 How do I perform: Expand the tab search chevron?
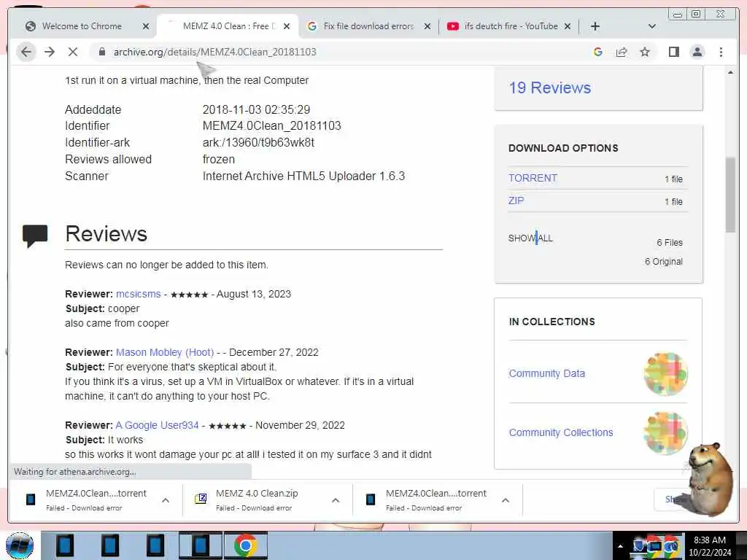pos(651,26)
